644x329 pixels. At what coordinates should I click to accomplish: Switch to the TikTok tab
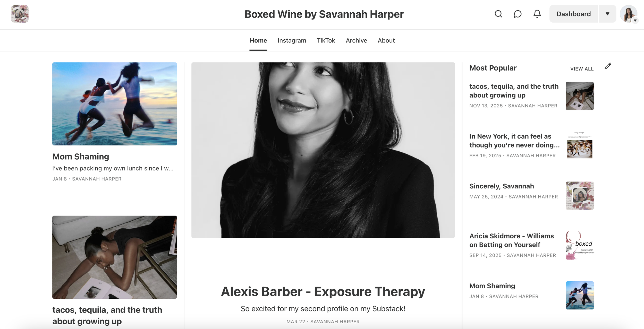pos(326,40)
